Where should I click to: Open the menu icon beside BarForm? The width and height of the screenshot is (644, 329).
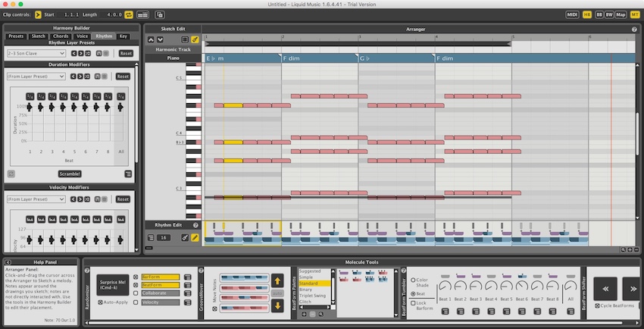point(187,277)
